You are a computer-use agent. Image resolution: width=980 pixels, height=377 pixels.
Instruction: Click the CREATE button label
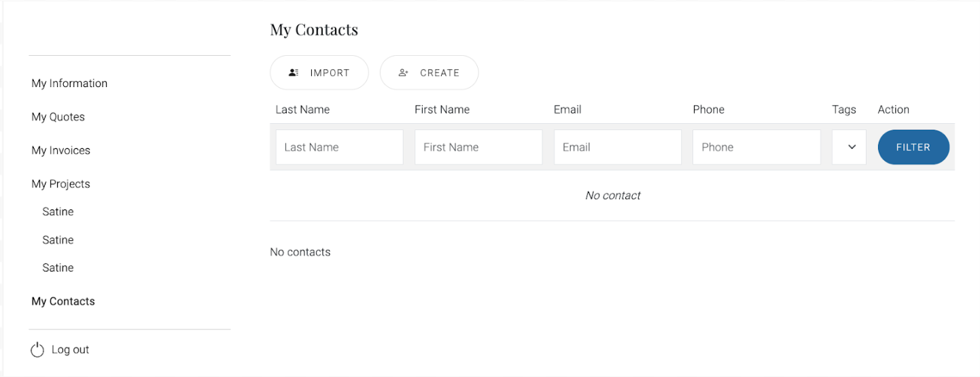click(x=440, y=73)
